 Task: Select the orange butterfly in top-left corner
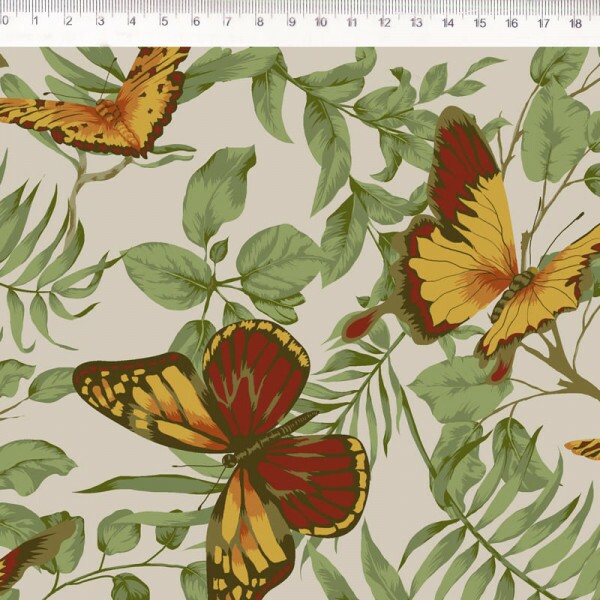(110, 105)
